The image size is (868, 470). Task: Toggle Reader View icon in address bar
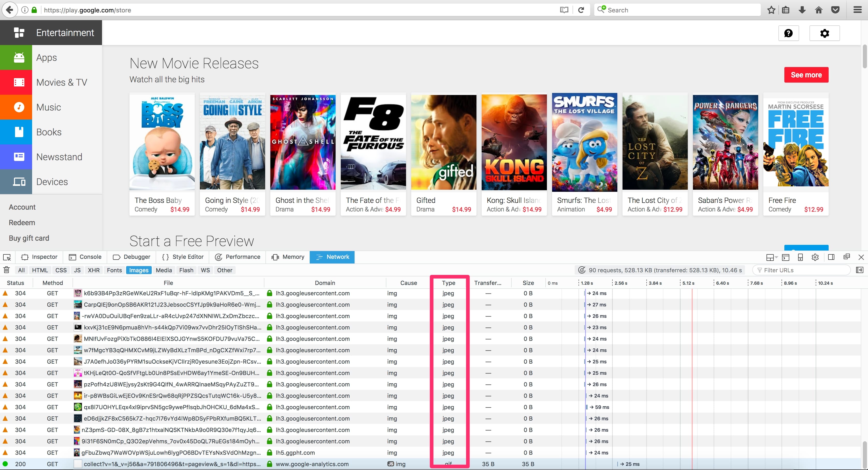564,10
